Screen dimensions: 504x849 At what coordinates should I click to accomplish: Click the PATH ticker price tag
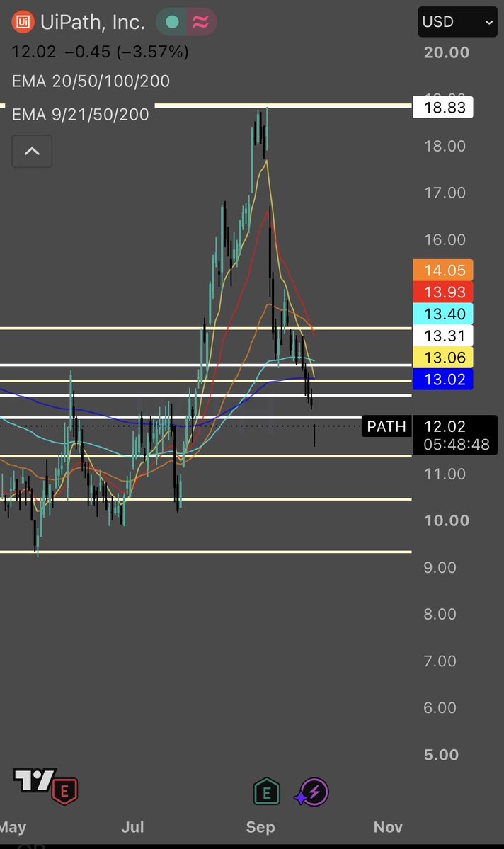click(x=386, y=426)
